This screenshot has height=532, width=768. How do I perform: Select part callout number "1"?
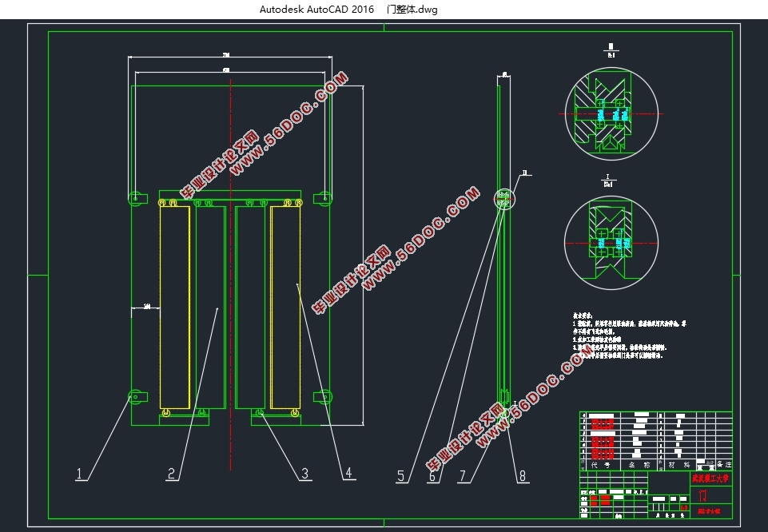pos(79,474)
